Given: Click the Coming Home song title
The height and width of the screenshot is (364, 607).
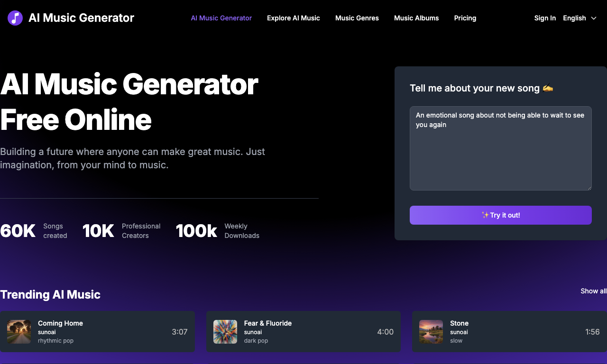Looking at the screenshot, I should 60,323.
